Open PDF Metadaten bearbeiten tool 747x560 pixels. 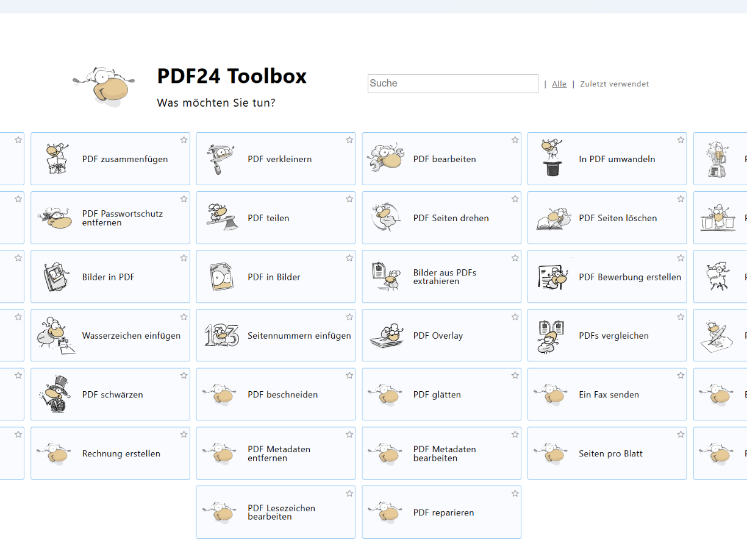point(441,453)
